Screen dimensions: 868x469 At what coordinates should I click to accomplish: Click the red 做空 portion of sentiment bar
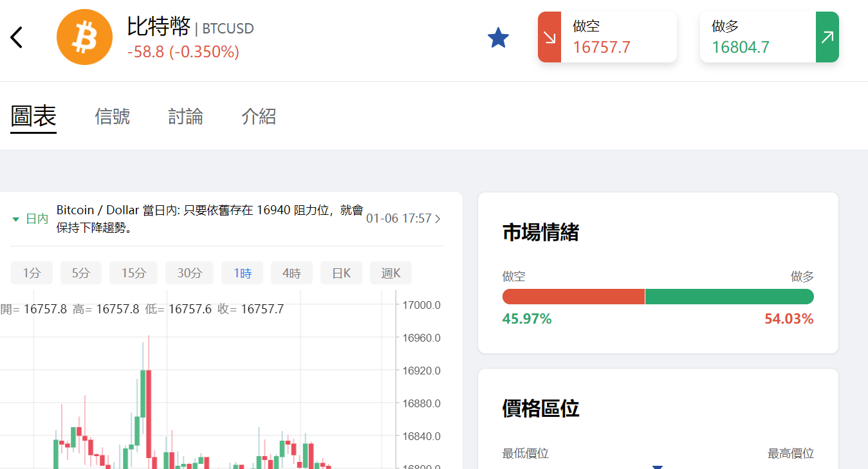click(x=573, y=297)
